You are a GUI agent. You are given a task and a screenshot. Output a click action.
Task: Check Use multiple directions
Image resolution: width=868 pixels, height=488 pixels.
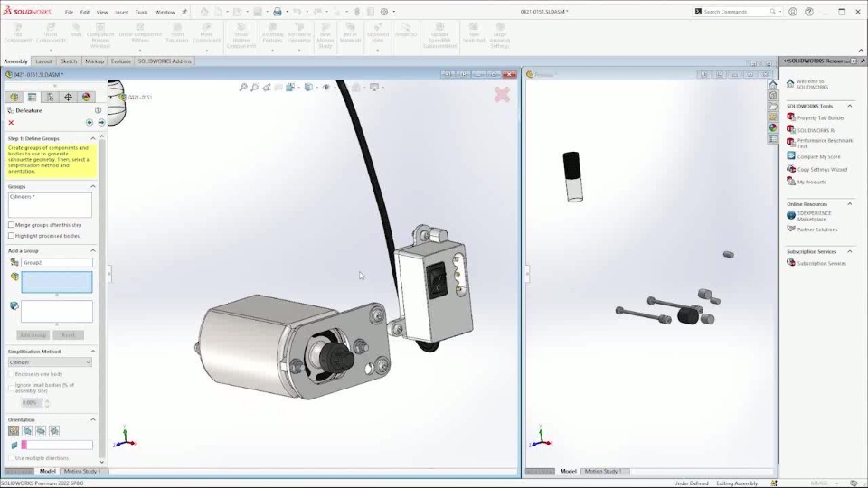click(11, 458)
